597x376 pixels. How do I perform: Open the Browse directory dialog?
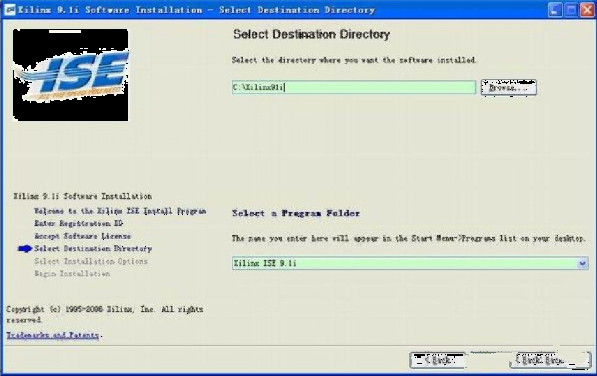tap(509, 88)
